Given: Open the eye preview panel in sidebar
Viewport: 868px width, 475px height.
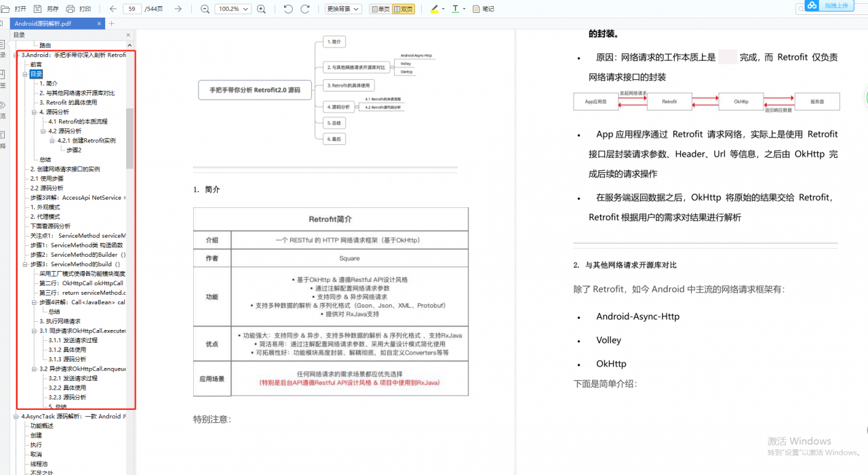Looking at the screenshot, I should (x=3, y=105).
